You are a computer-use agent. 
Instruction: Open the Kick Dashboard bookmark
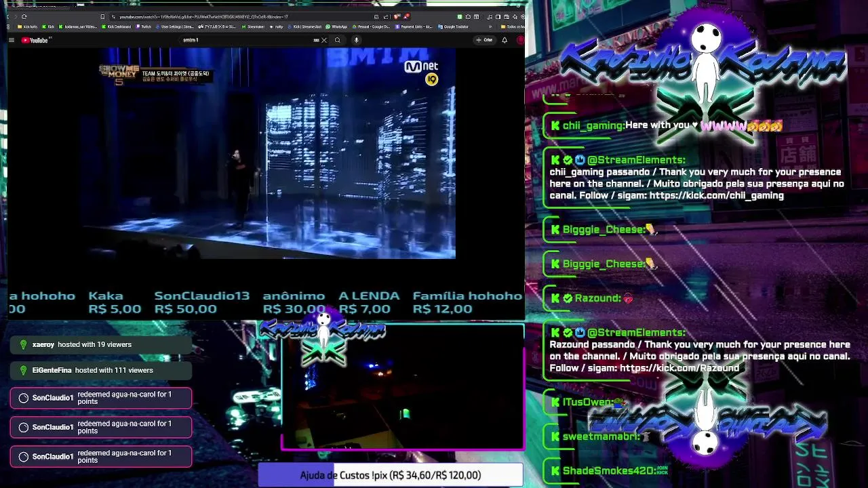(117, 26)
